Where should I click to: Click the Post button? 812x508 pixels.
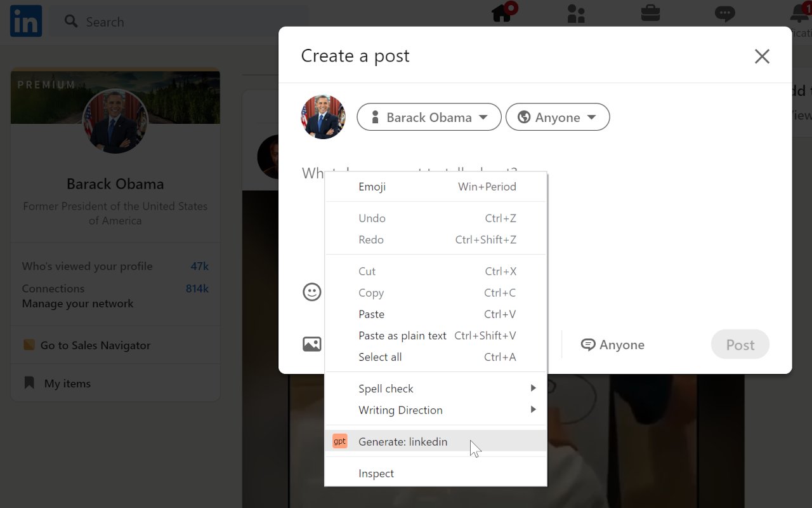pos(740,345)
